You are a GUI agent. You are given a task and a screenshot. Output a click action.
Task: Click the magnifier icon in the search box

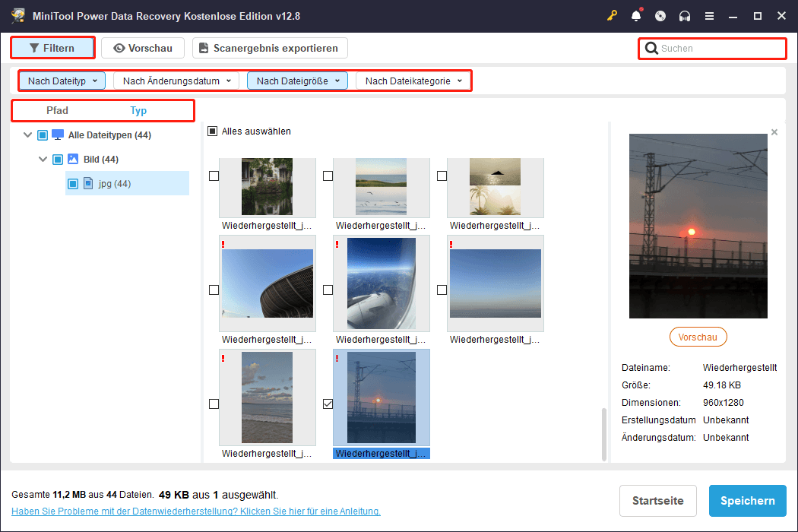652,48
